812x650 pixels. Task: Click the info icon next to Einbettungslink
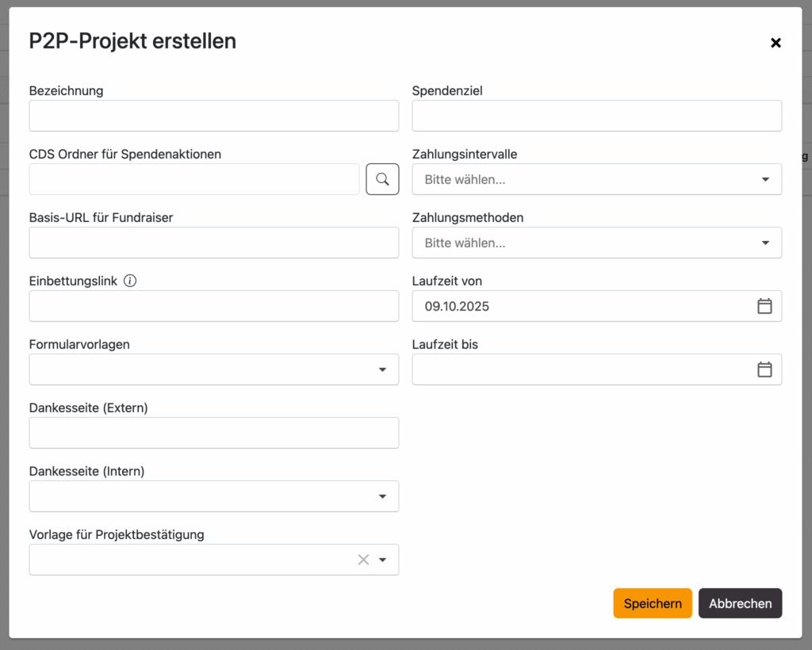[130, 281]
